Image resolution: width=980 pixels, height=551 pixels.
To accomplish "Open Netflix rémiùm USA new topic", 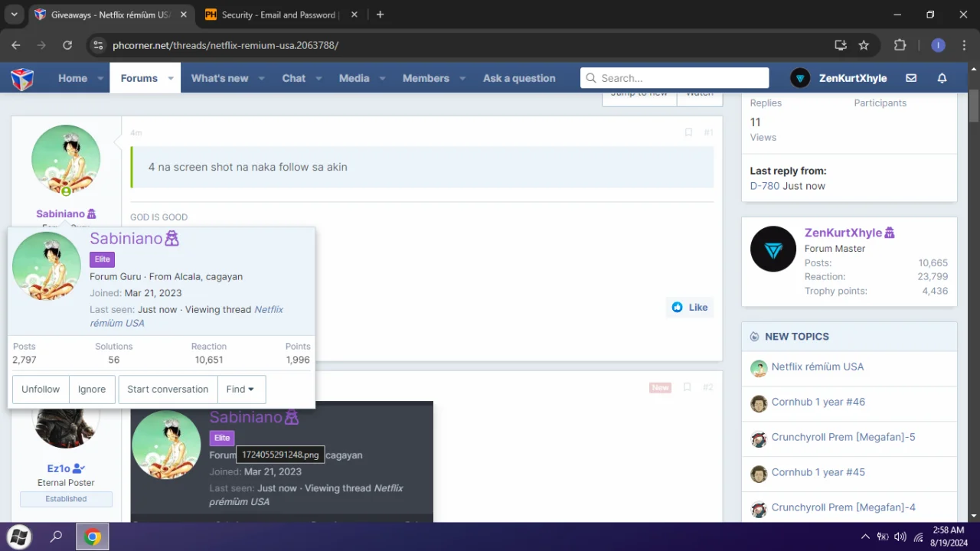I will coord(818,367).
